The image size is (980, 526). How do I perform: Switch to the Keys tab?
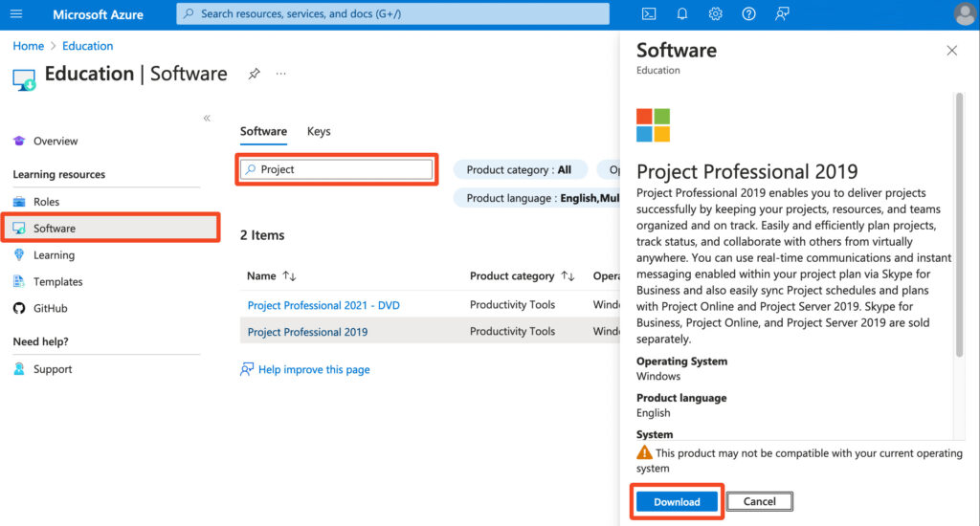pos(319,131)
